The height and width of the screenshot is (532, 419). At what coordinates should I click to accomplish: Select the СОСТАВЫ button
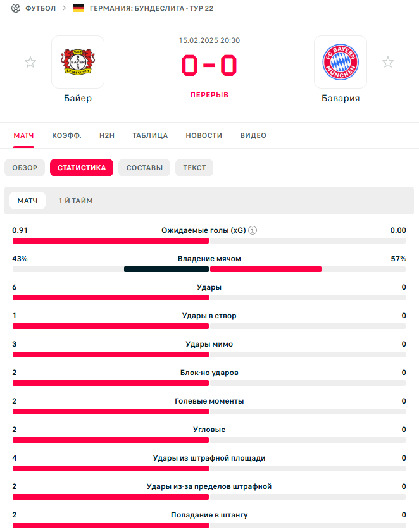pyautogui.click(x=144, y=168)
